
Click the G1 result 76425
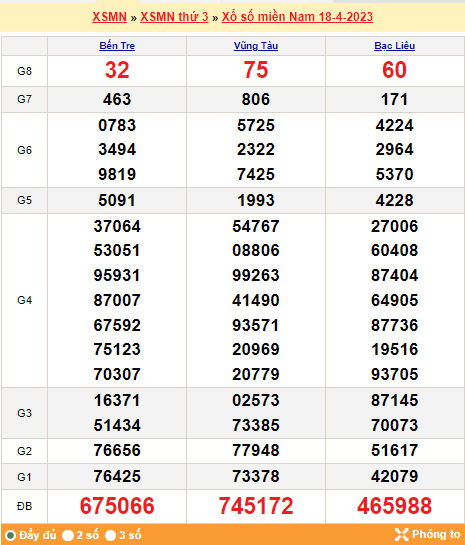(117, 476)
